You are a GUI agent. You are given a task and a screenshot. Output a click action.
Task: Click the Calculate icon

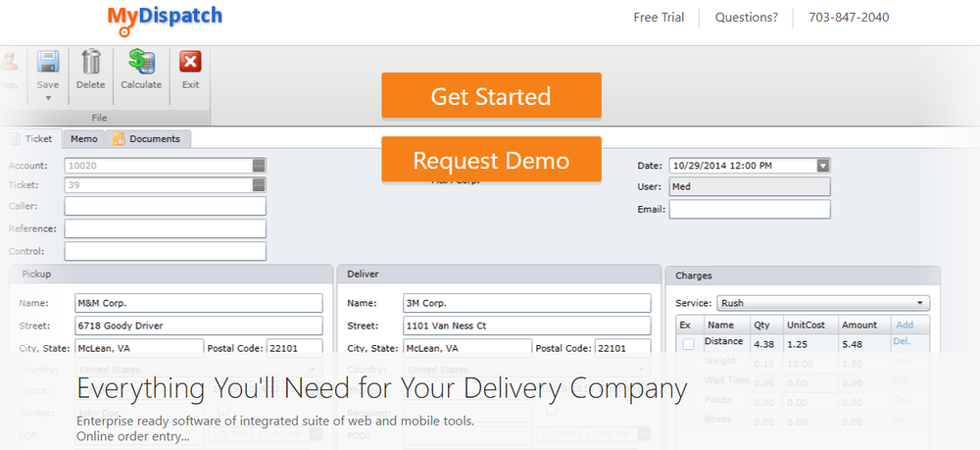pos(141,62)
